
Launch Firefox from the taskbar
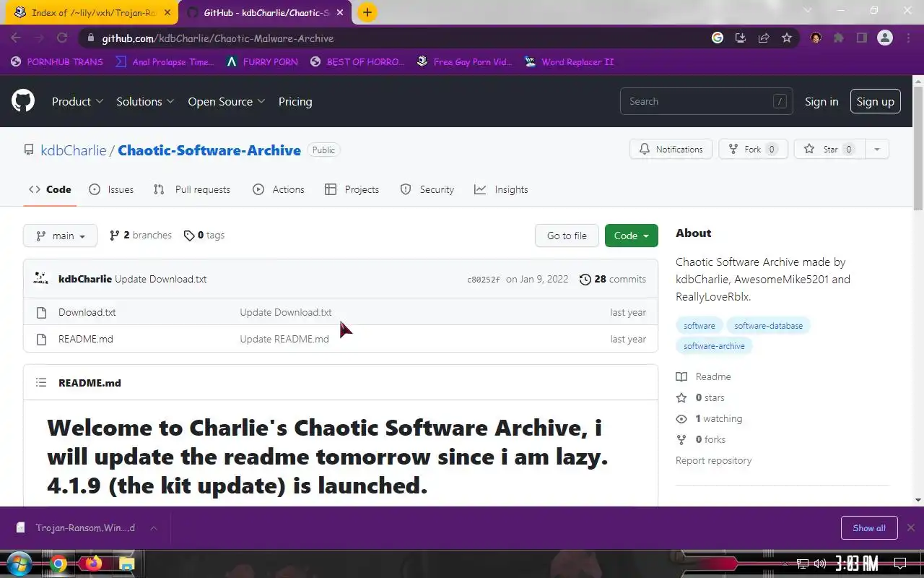pyautogui.click(x=93, y=564)
